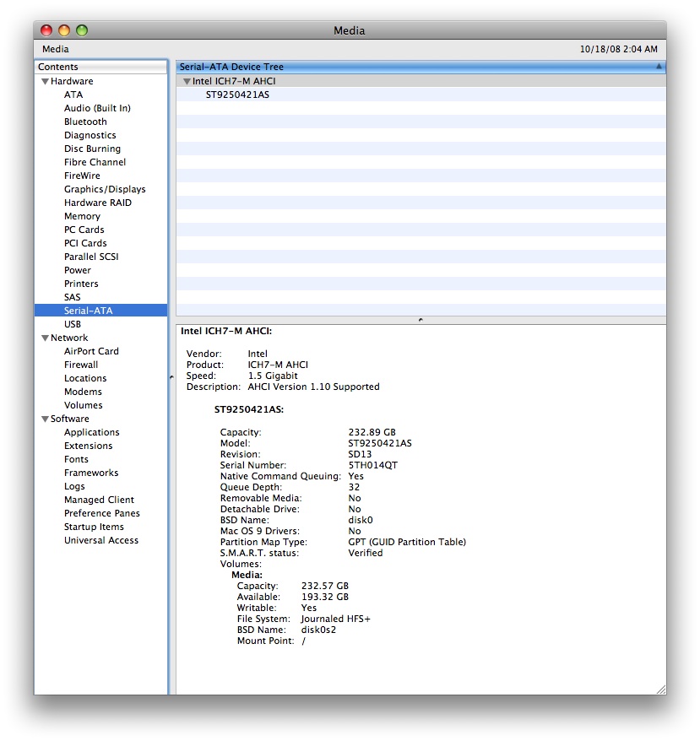
Task: Select Managed Client entry
Action: coord(99,500)
